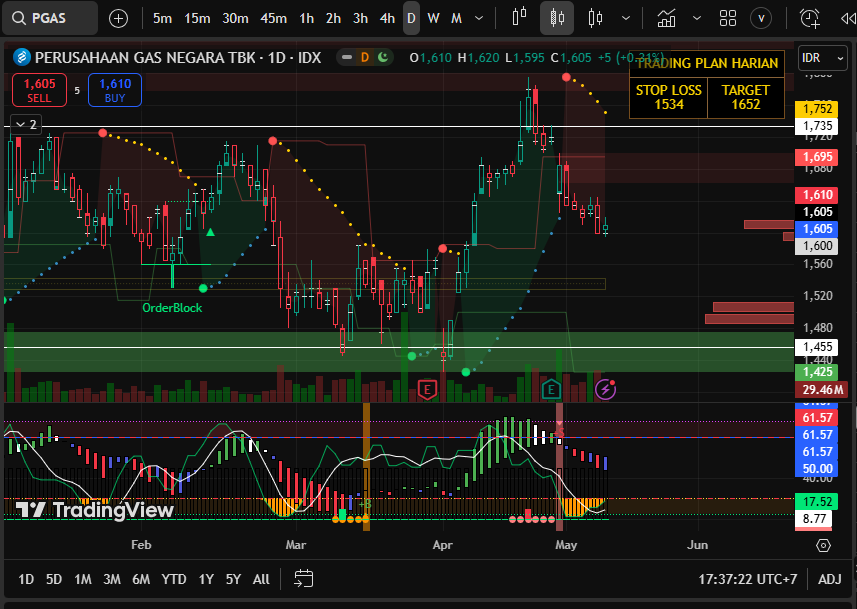
Task: Click the circled V toolbar icon
Action: [x=761, y=19]
